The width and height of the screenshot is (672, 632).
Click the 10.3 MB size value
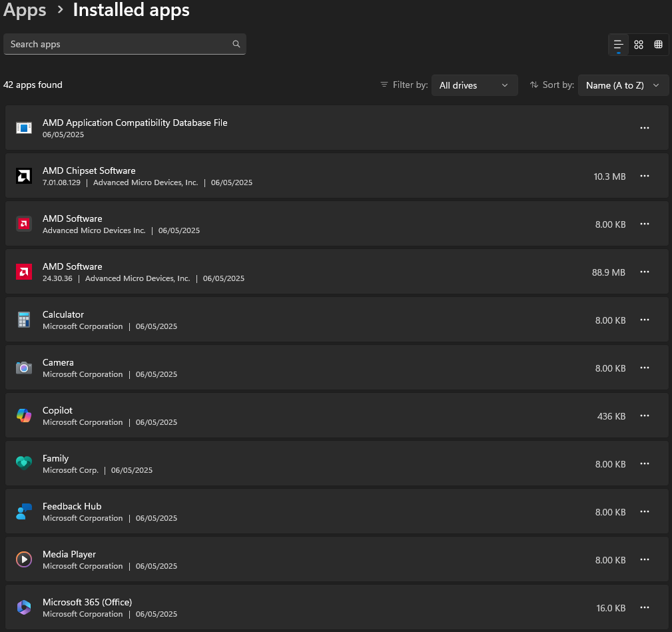[x=609, y=176]
